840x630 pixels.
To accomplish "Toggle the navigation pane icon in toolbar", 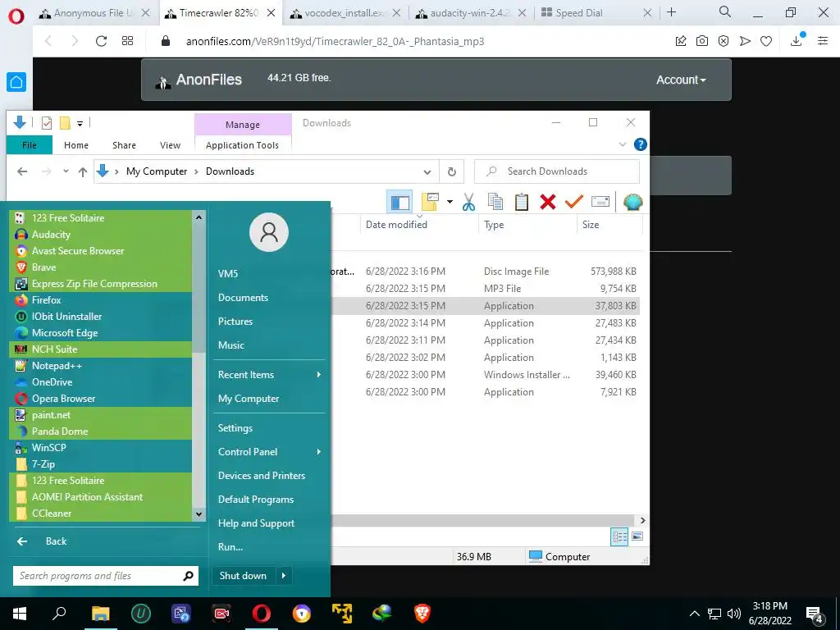I will [399, 202].
